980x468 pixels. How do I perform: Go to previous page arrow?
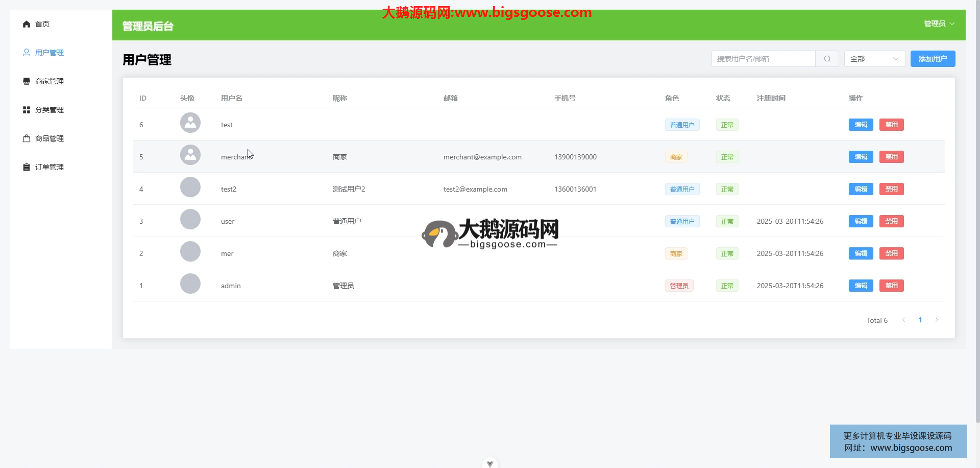904,320
